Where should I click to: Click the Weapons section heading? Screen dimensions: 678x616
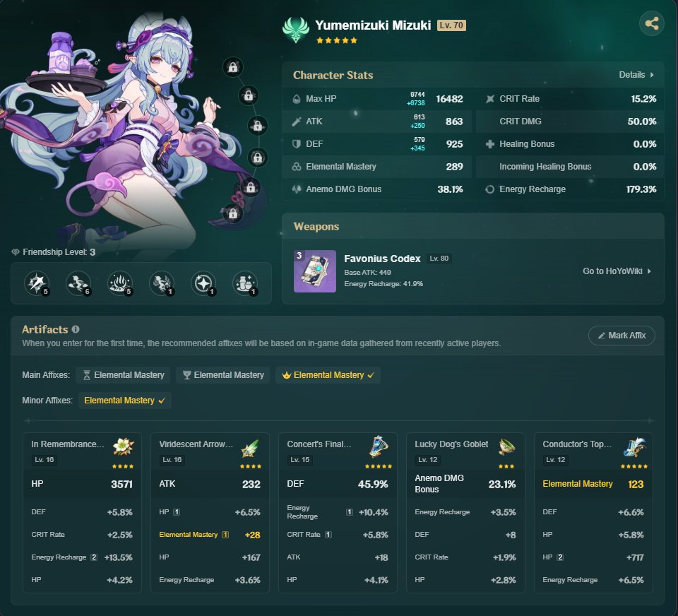click(x=316, y=227)
